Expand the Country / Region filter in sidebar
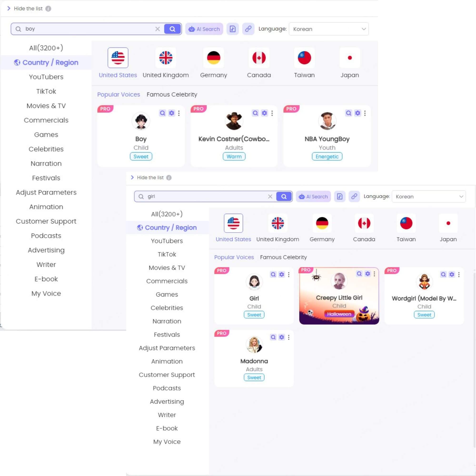This screenshot has height=476, width=476. (46, 62)
